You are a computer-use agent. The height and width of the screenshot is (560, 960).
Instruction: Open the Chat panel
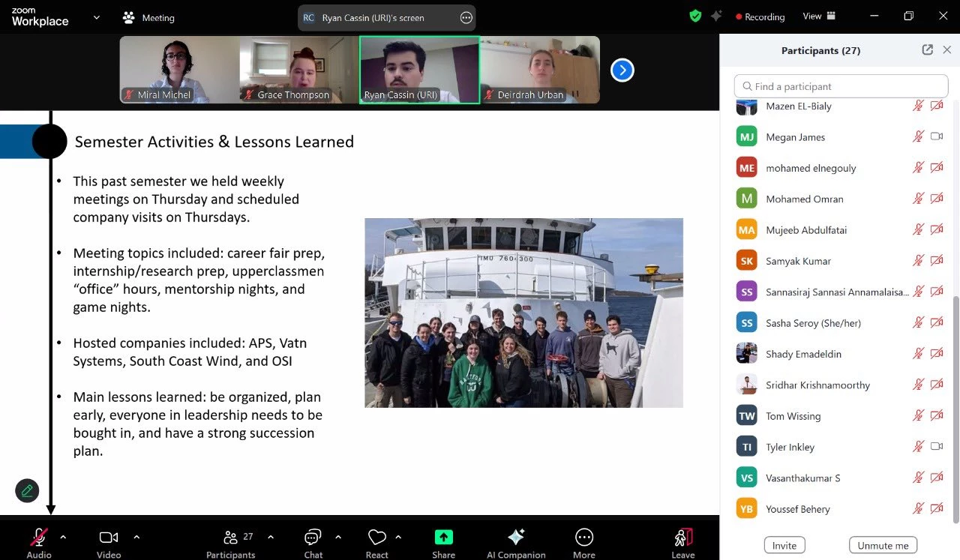click(x=313, y=537)
